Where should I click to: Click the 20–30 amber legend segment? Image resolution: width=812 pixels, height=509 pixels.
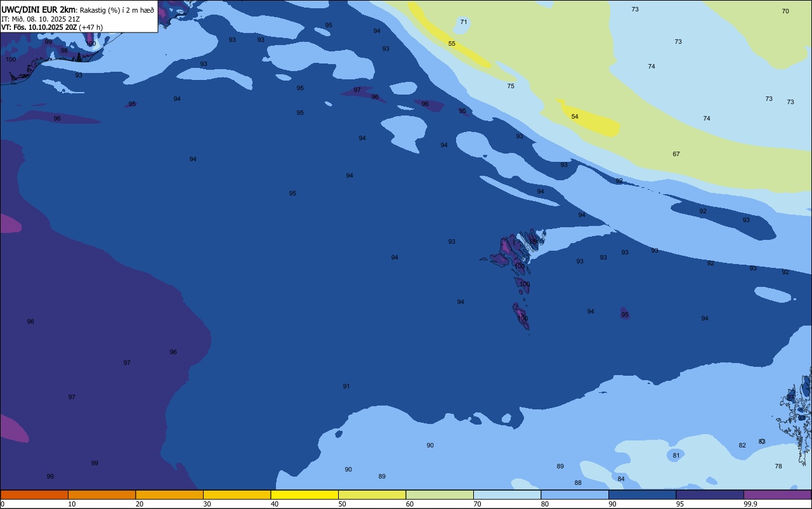[x=169, y=494]
